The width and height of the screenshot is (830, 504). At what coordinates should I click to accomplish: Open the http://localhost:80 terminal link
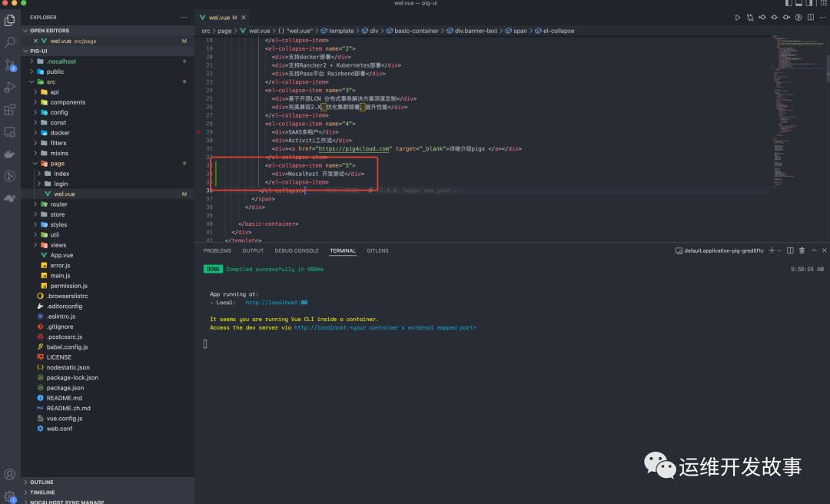click(277, 303)
